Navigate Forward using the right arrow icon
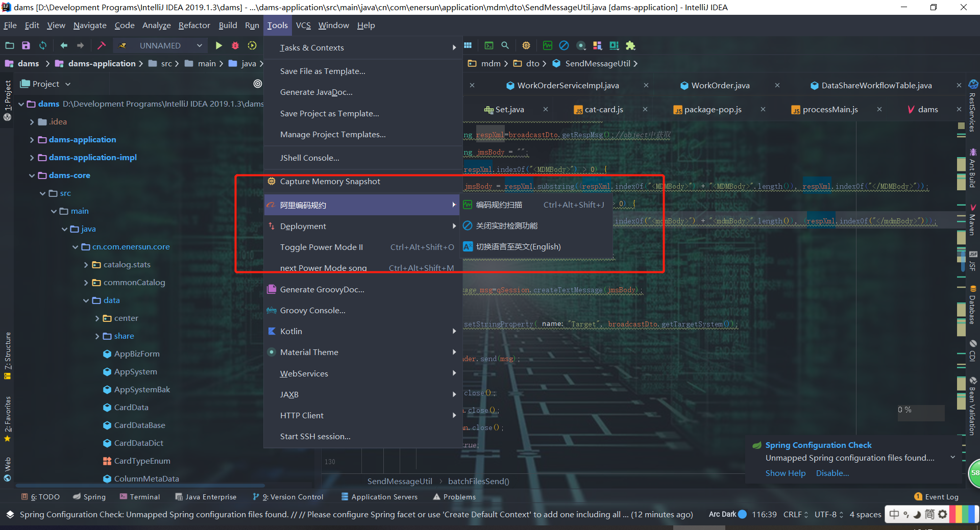The width and height of the screenshot is (980, 530). point(80,45)
